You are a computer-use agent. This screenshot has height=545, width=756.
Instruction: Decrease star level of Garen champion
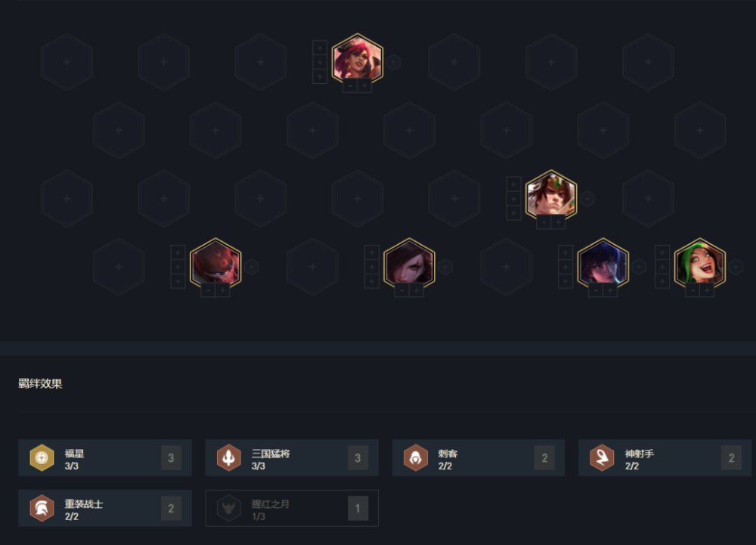click(x=544, y=222)
